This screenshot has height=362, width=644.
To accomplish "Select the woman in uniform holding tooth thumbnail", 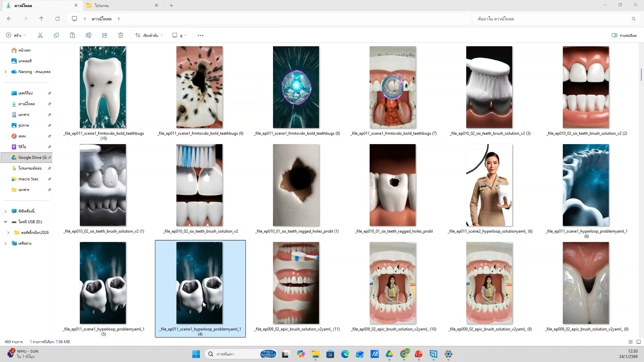I will pyautogui.click(x=489, y=185).
